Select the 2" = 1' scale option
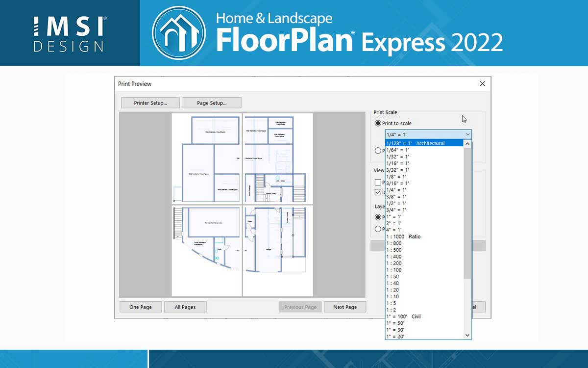588x368 pixels. pyautogui.click(x=424, y=223)
